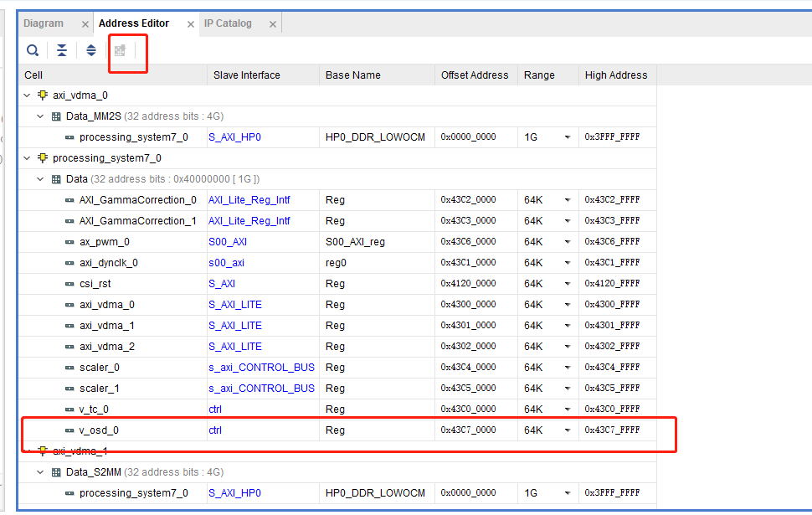The height and width of the screenshot is (515, 812).
Task: Click the processing_system7_0 cell pin icon
Action: click(x=43, y=158)
